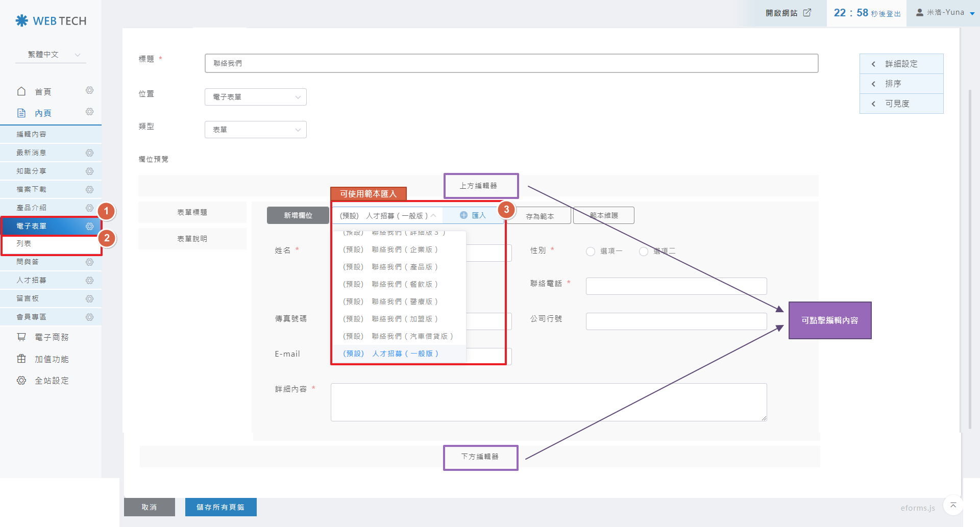Click the 詳細內容 text area
This screenshot has height=527, width=980.
tap(548, 402)
